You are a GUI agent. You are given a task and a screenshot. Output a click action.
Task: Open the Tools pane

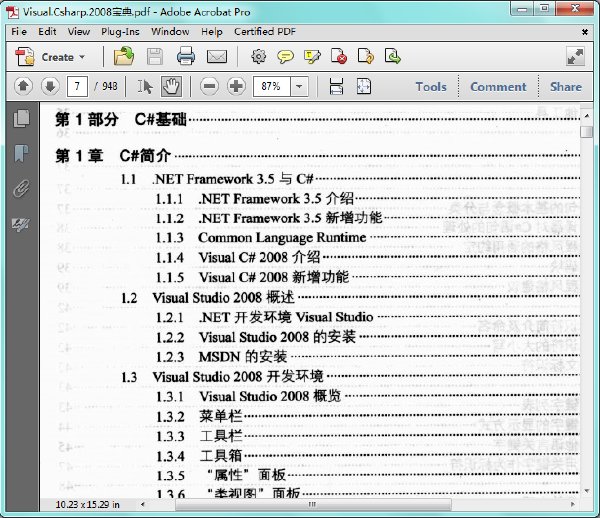click(431, 87)
